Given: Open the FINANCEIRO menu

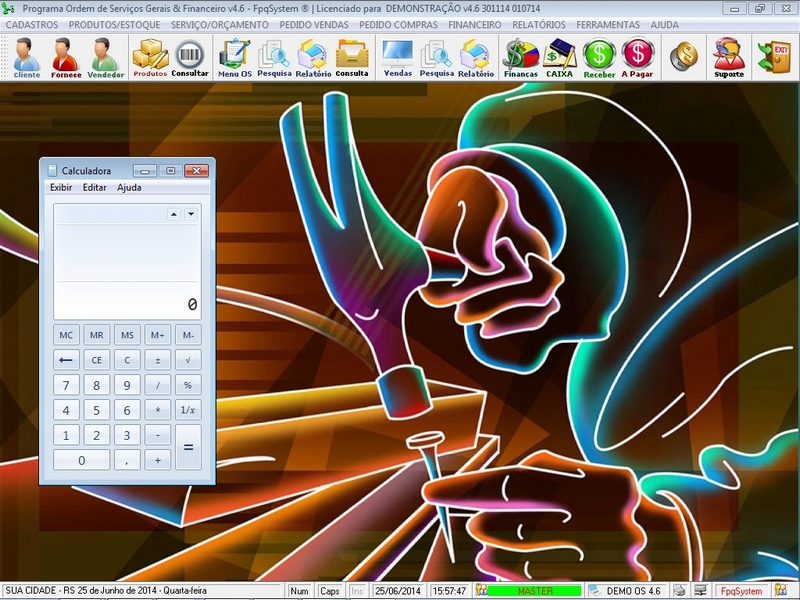Looking at the screenshot, I should 474,24.
